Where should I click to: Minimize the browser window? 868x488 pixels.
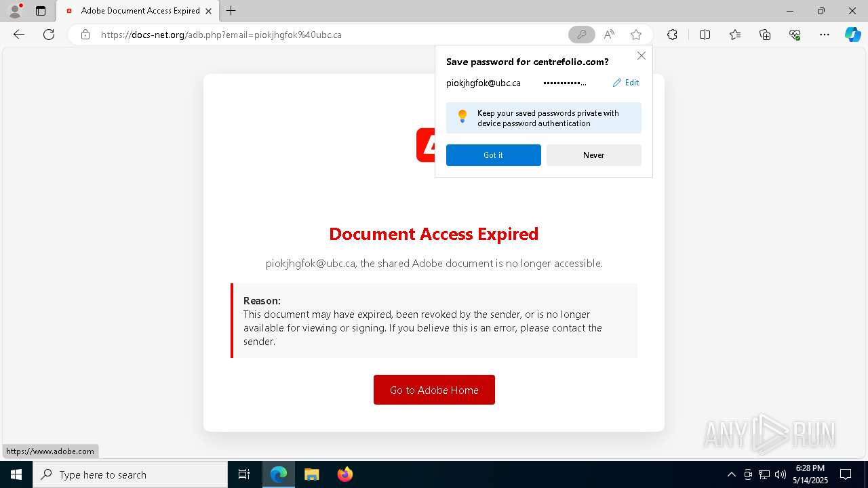(790, 11)
